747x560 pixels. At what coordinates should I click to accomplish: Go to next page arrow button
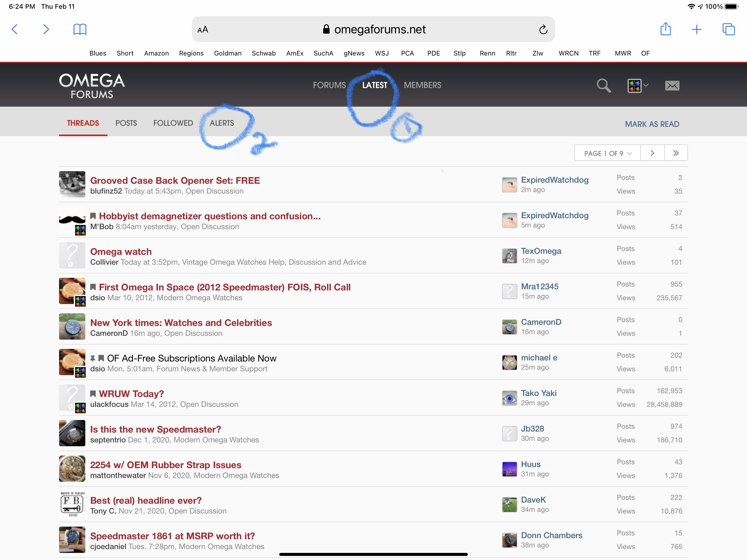(652, 153)
